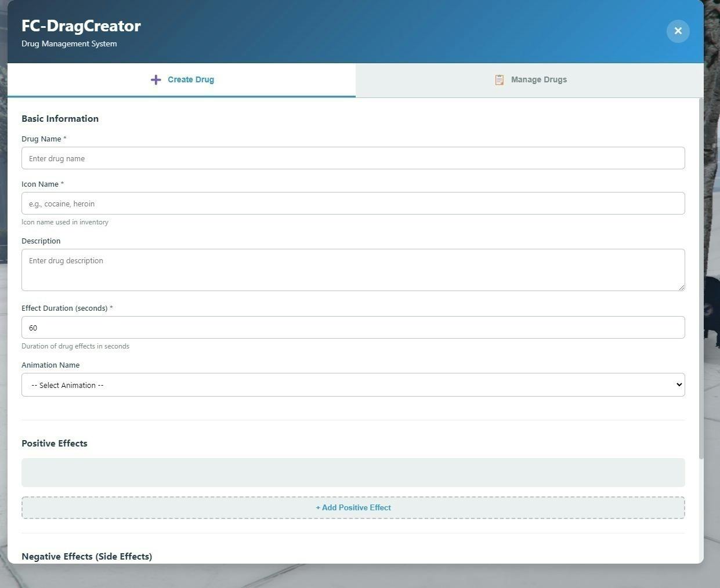This screenshot has height=588, width=720.
Task: Click the plus icon on Create Drug tab
Action: 155,80
